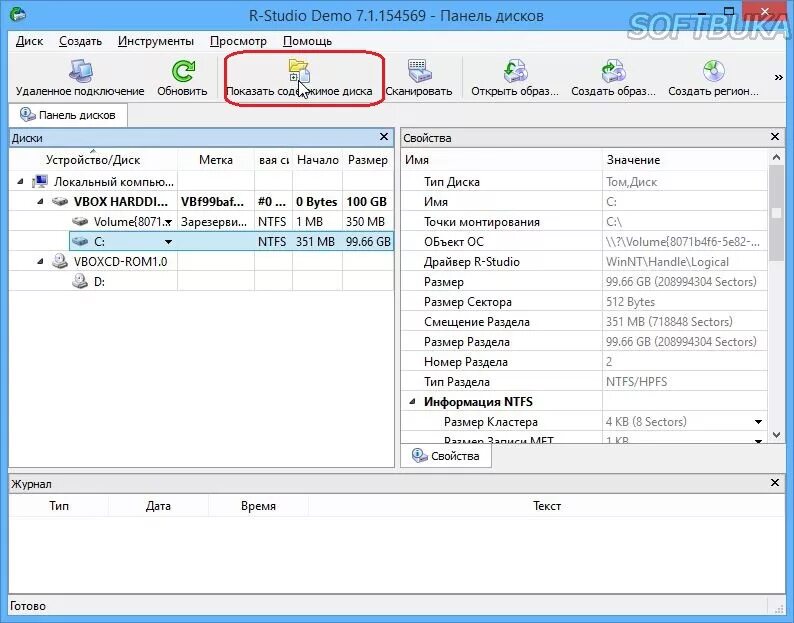Click the disc icon beside D:
This screenshot has height=623, width=794.
pos(80,281)
